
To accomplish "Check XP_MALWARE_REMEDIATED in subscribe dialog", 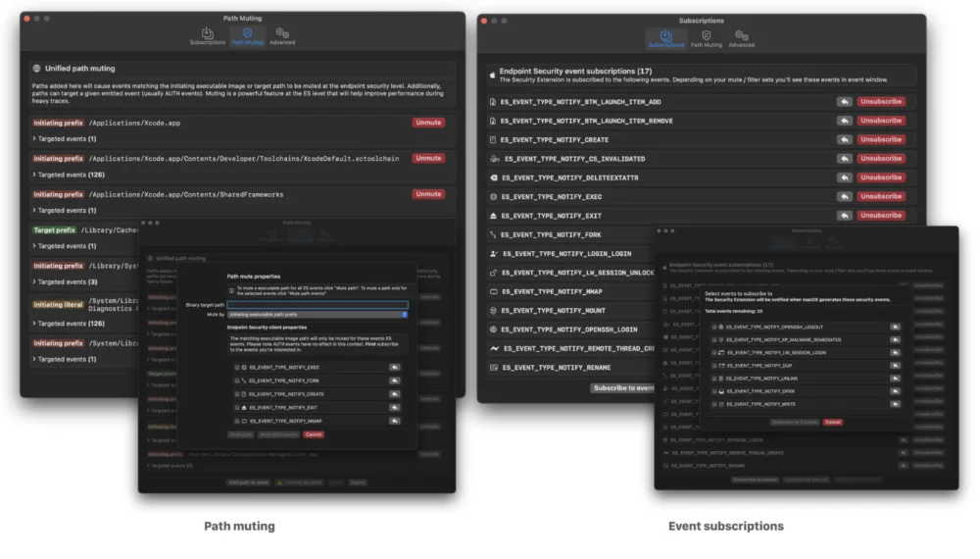I will coord(713,340).
